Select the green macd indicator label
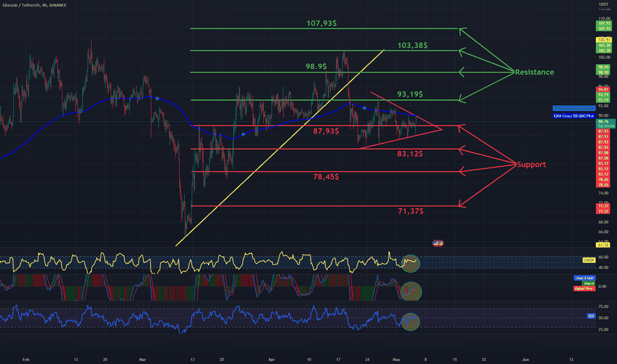 click(x=589, y=283)
